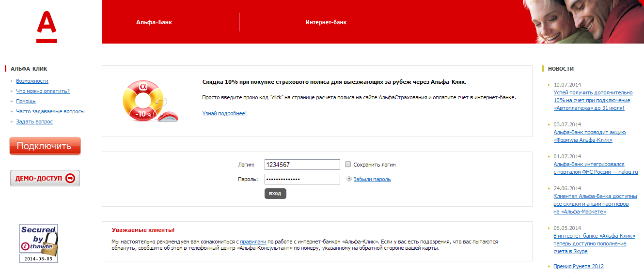Follow the Узнай подробнее! link
The height and width of the screenshot is (273, 644).
pos(224,113)
